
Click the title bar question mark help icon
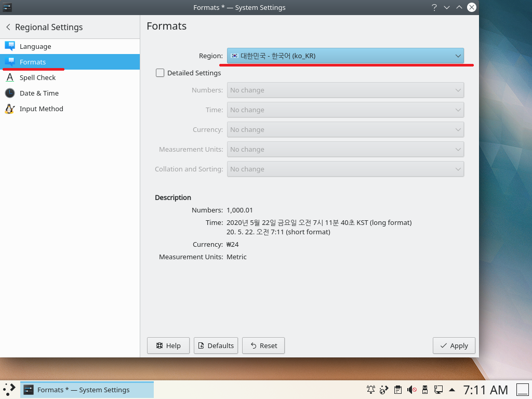pyautogui.click(x=434, y=7)
